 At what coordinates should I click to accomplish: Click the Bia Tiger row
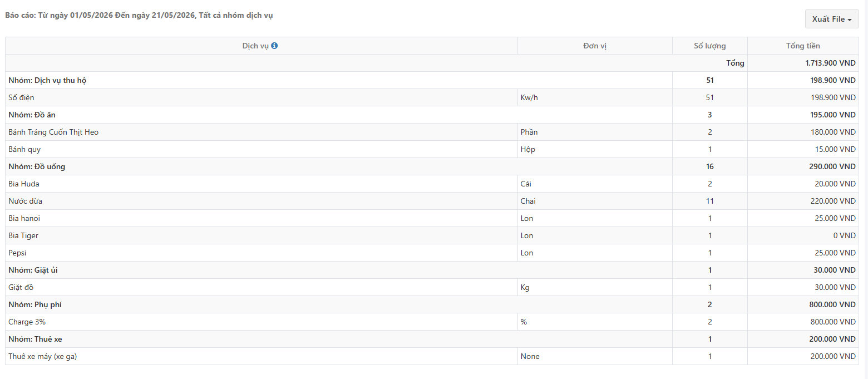coord(432,235)
